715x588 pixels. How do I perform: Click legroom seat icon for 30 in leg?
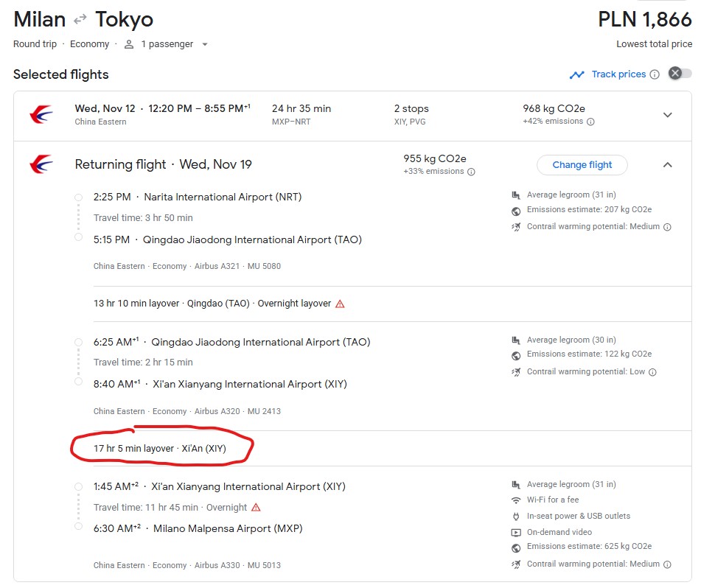pos(516,340)
